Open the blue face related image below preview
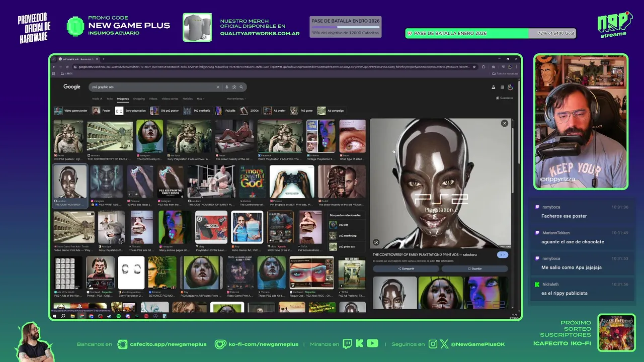644x362 pixels. (486, 293)
